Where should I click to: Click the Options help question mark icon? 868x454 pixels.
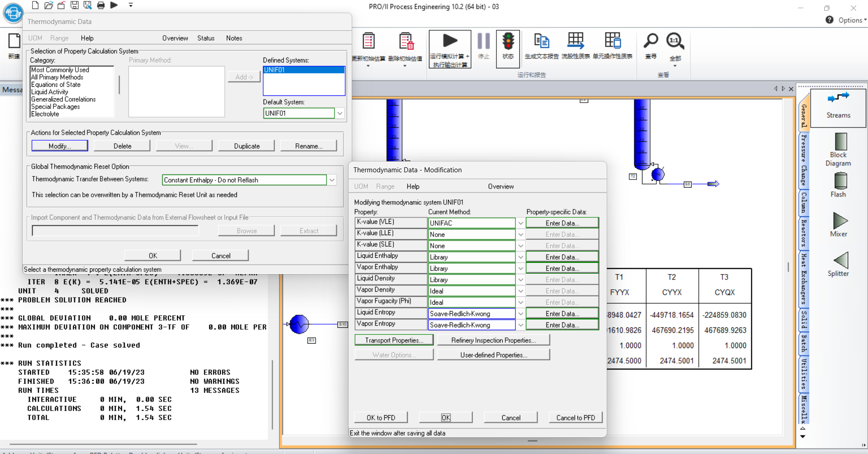(x=829, y=20)
